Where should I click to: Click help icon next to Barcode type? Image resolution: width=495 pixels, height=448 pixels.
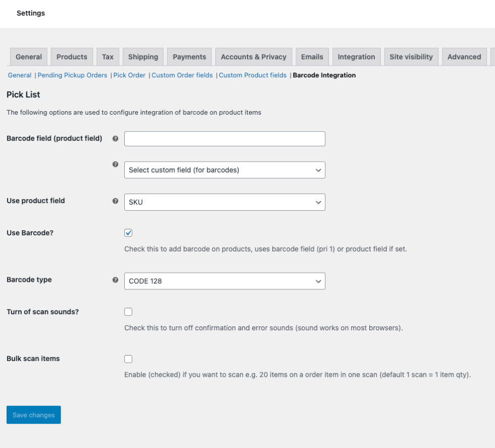pyautogui.click(x=115, y=280)
